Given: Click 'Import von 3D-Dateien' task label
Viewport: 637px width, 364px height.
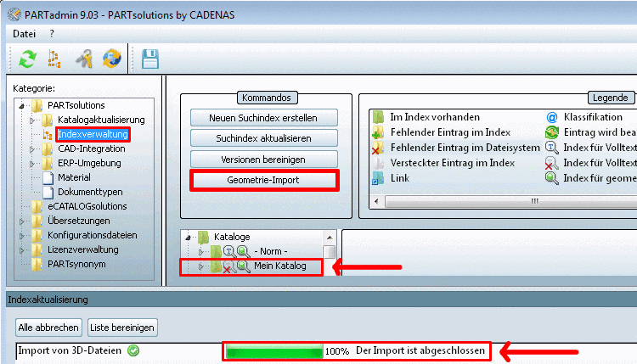Looking at the screenshot, I should pyautogui.click(x=70, y=350).
